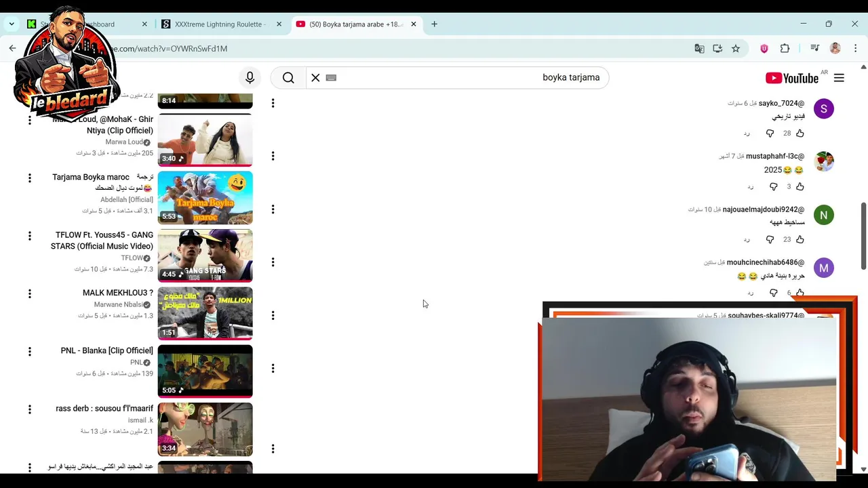Like the comment by mustaphahf-l3c
Viewport: 868px width, 488px height.
coord(800,186)
